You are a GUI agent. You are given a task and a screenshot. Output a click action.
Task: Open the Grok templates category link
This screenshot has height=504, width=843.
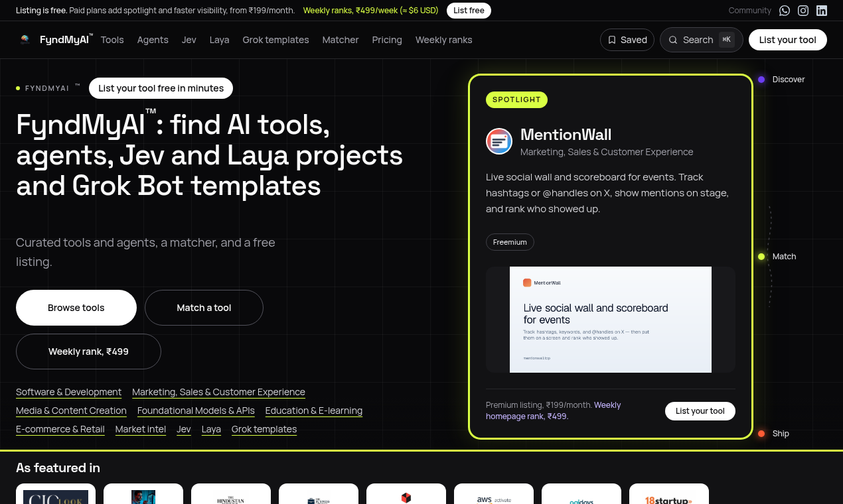point(264,430)
